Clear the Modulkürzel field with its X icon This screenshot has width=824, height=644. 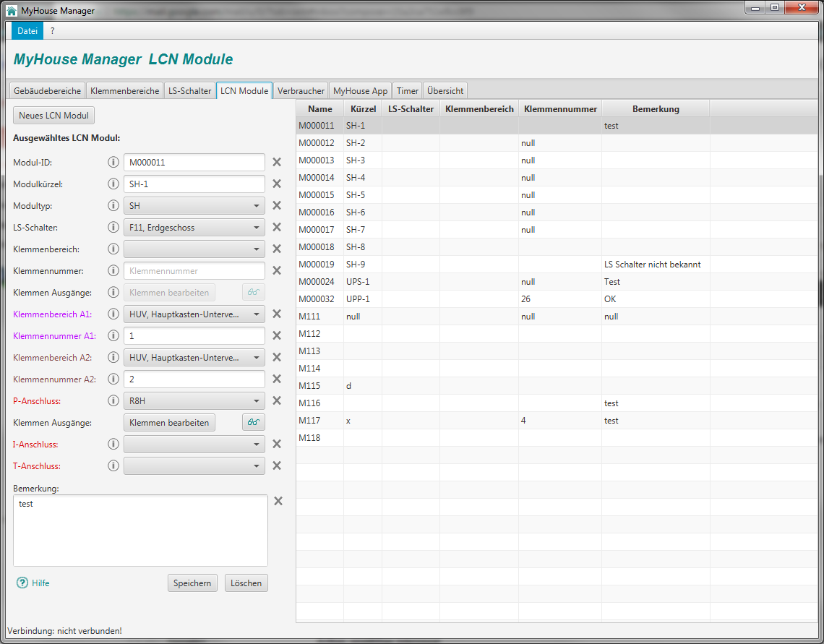277,184
